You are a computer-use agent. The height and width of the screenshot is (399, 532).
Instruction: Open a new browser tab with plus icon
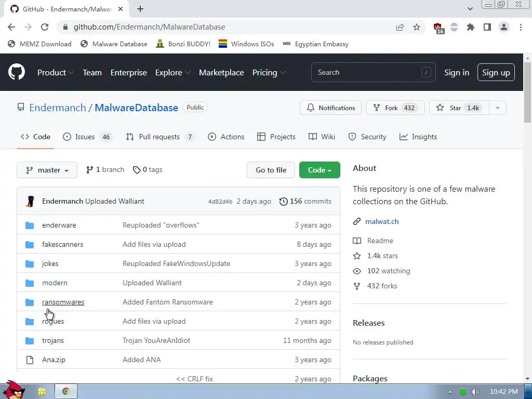(x=140, y=9)
